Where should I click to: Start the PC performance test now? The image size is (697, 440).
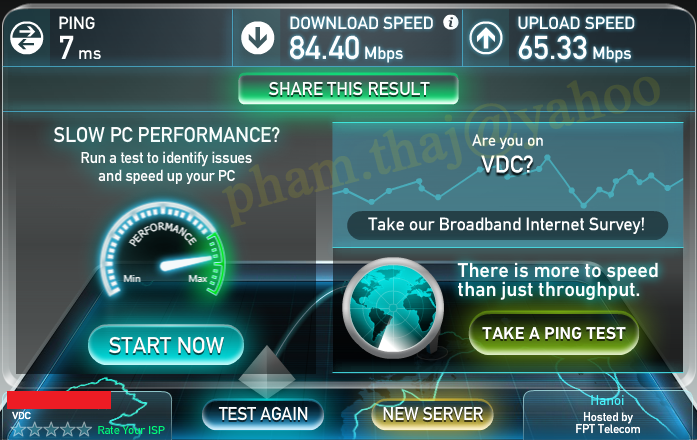(x=166, y=345)
